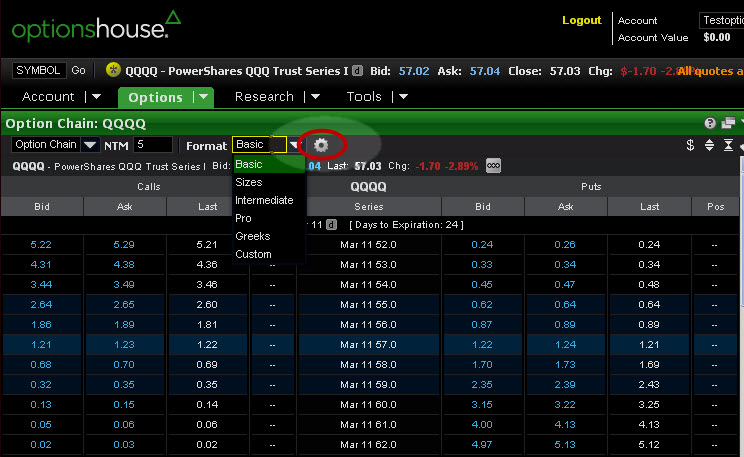Open the Options tab

pos(155,97)
